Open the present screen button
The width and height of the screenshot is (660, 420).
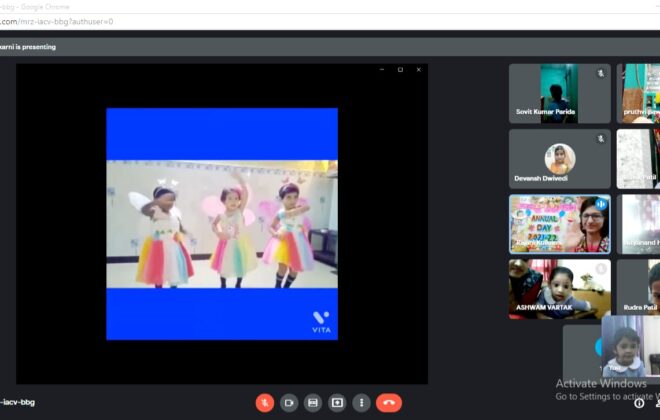(x=337, y=403)
